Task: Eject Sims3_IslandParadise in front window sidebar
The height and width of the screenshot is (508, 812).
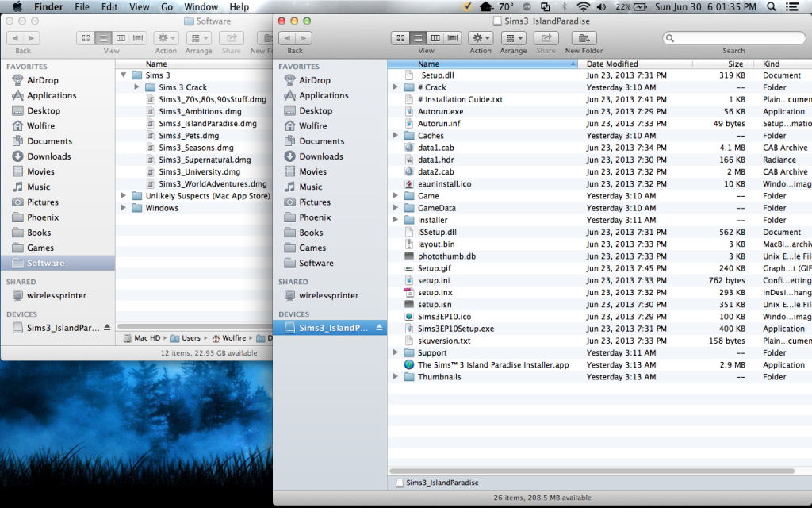Action: (x=379, y=328)
